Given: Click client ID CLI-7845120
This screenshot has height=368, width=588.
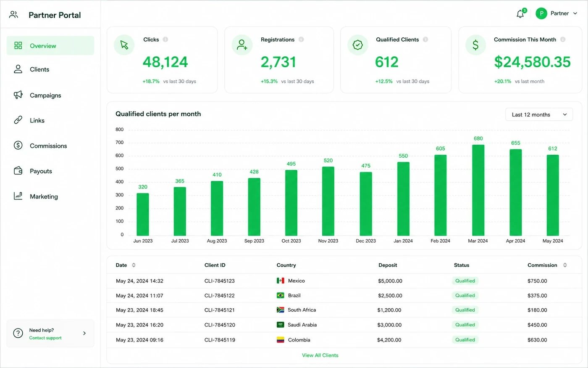Looking at the screenshot, I should click(220, 325).
